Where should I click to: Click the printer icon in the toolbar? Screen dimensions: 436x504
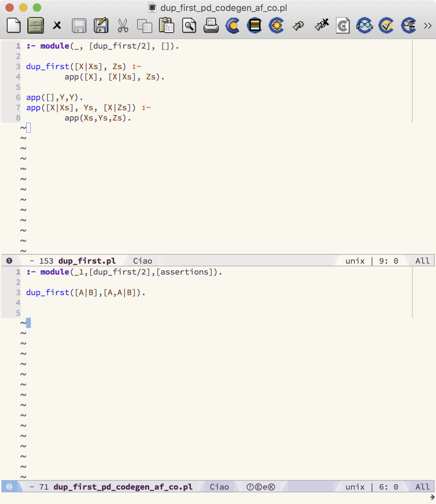point(211,26)
